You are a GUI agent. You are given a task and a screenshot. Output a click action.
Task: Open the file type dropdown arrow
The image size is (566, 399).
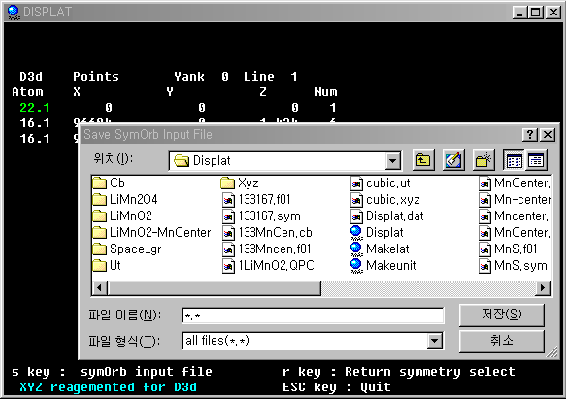(x=435, y=341)
